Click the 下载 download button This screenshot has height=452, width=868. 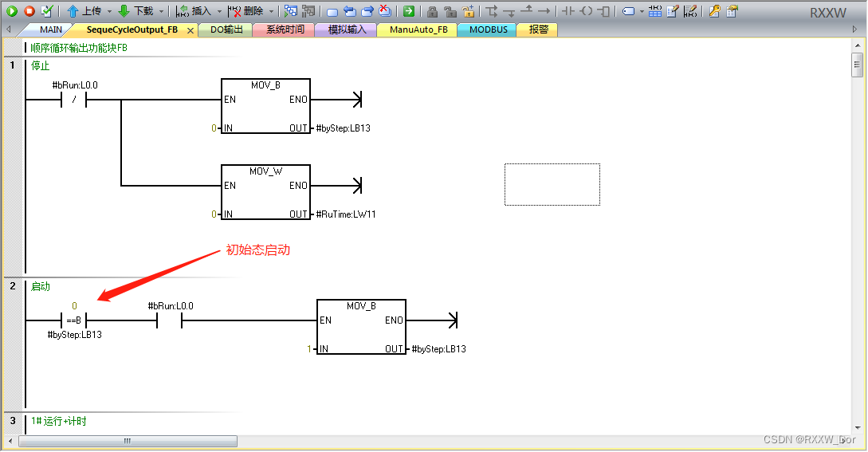(x=136, y=10)
